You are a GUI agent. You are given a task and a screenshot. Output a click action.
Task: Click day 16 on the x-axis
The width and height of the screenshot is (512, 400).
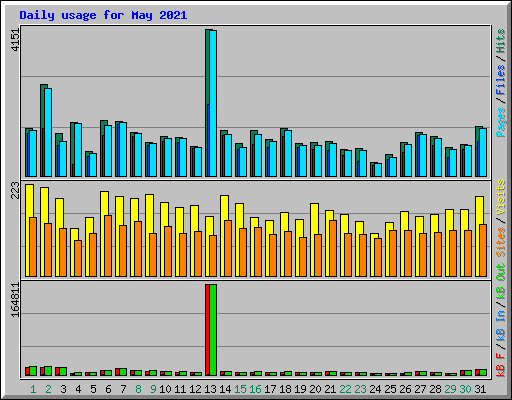[x=255, y=389]
